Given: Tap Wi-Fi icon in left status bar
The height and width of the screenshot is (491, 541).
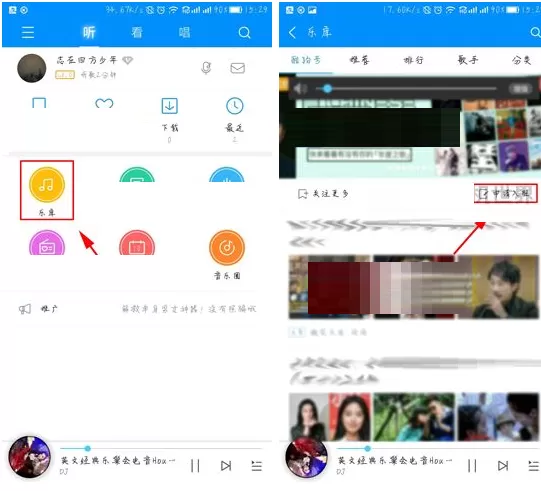Looking at the screenshot, I should (x=173, y=10).
